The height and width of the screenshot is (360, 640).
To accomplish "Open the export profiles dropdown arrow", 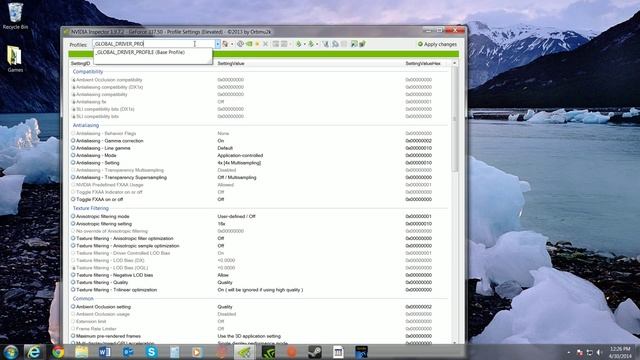I will click(304, 44).
